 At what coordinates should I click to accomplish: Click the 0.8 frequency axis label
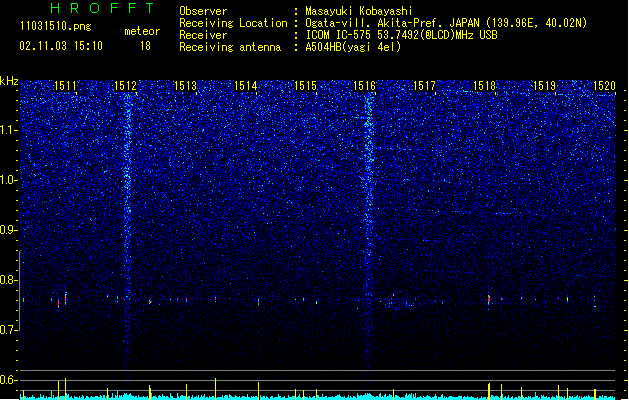(9, 280)
